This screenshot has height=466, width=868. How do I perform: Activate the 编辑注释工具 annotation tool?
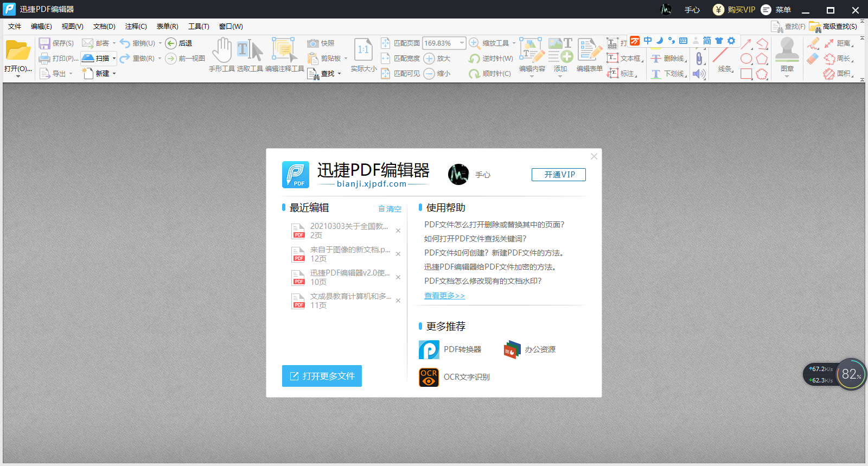284,55
